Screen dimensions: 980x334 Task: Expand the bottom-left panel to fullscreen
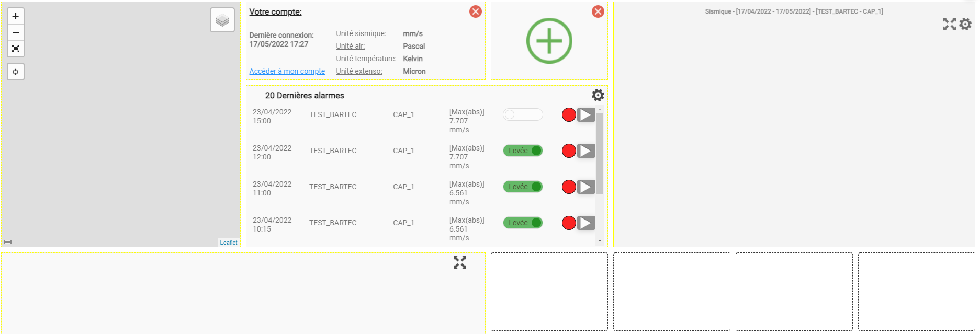(459, 262)
